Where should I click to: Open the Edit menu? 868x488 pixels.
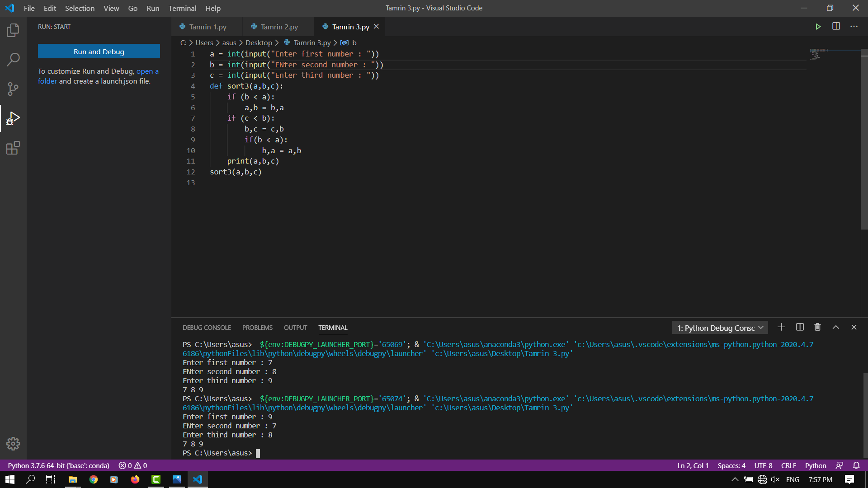(50, 8)
